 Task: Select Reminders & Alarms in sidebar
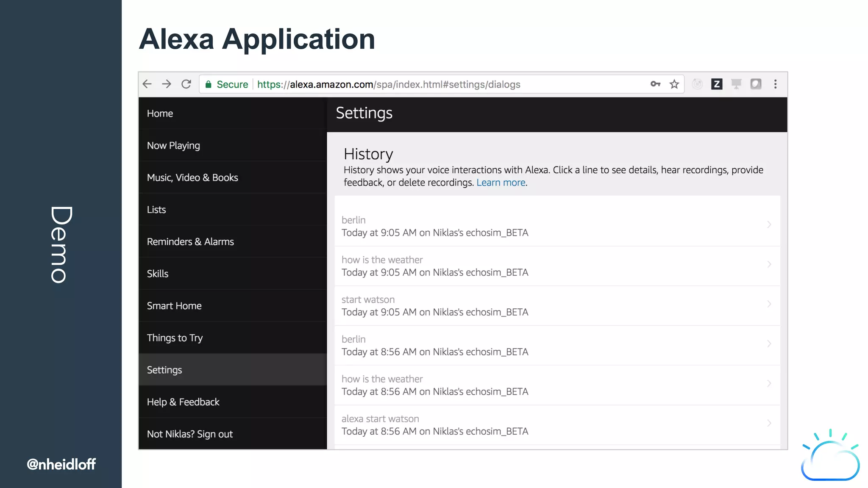click(190, 242)
